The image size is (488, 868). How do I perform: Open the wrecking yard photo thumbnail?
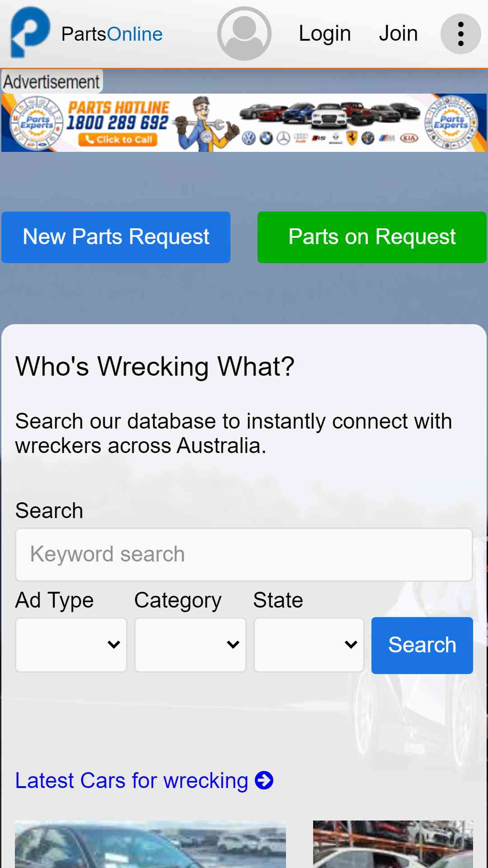tap(393, 844)
